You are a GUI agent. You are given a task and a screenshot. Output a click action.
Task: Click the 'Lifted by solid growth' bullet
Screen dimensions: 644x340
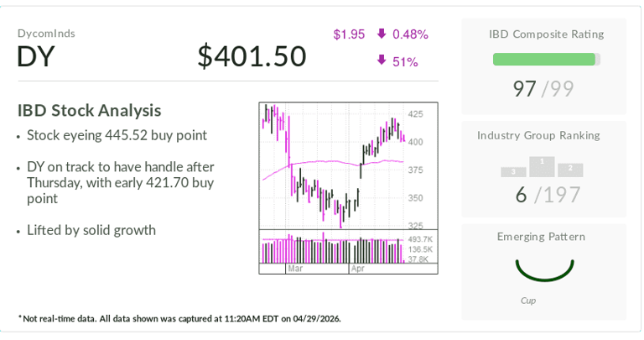[91, 230]
